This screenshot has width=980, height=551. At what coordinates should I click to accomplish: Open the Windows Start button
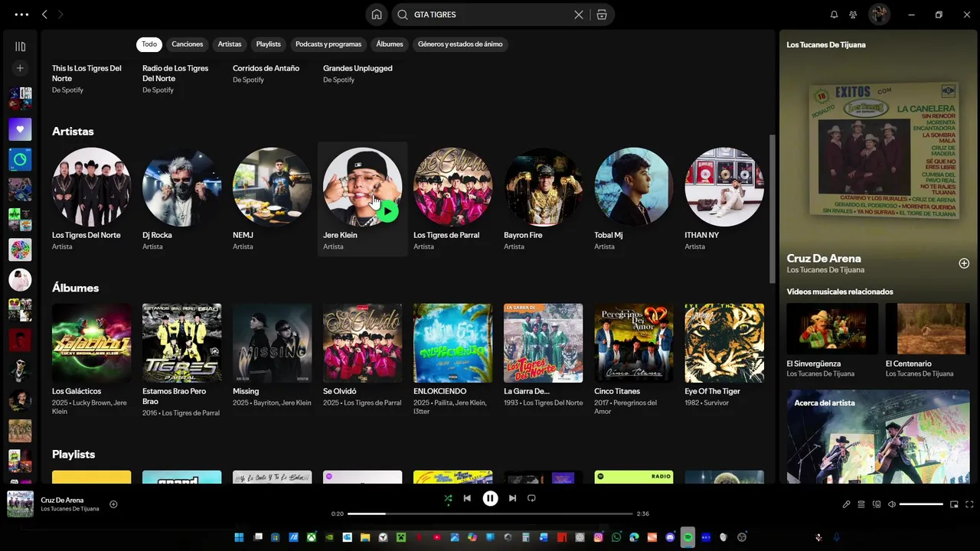pos(239,537)
